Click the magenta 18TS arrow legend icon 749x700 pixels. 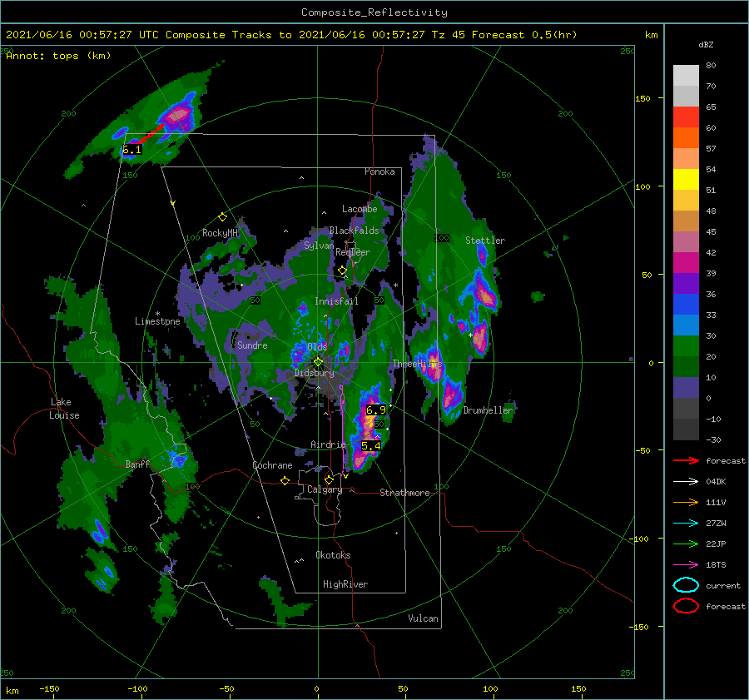pos(686,565)
